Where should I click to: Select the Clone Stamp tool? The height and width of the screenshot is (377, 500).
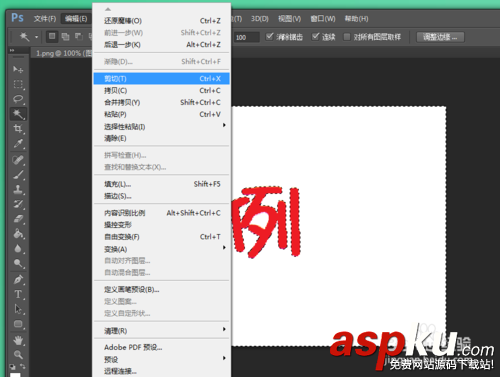click(x=18, y=189)
